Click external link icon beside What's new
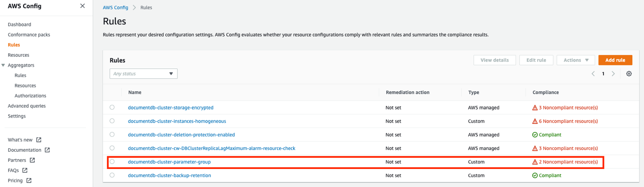The height and width of the screenshot is (187, 644). pyautogui.click(x=39, y=140)
